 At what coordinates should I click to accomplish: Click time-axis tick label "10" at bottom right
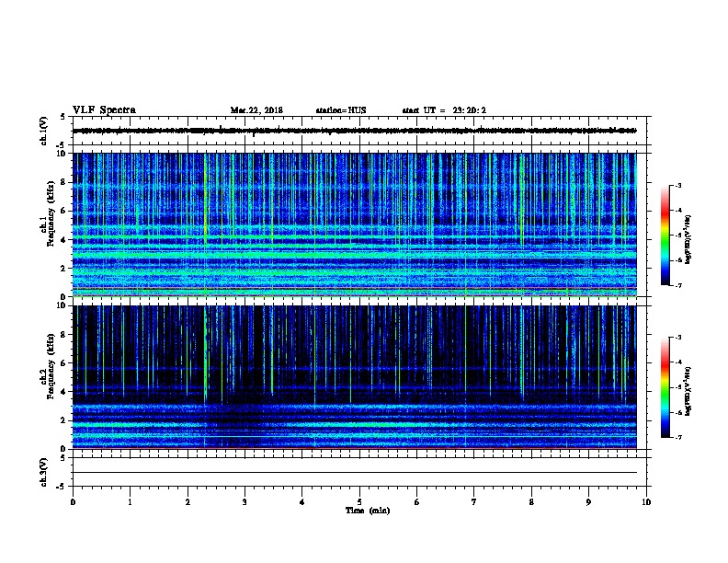click(646, 502)
